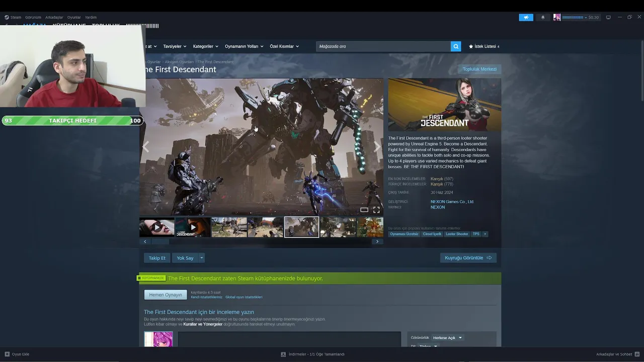Image resolution: width=644 pixels, height=362 pixels.
Task: Click the Steam logo menu
Action: click(x=13, y=17)
